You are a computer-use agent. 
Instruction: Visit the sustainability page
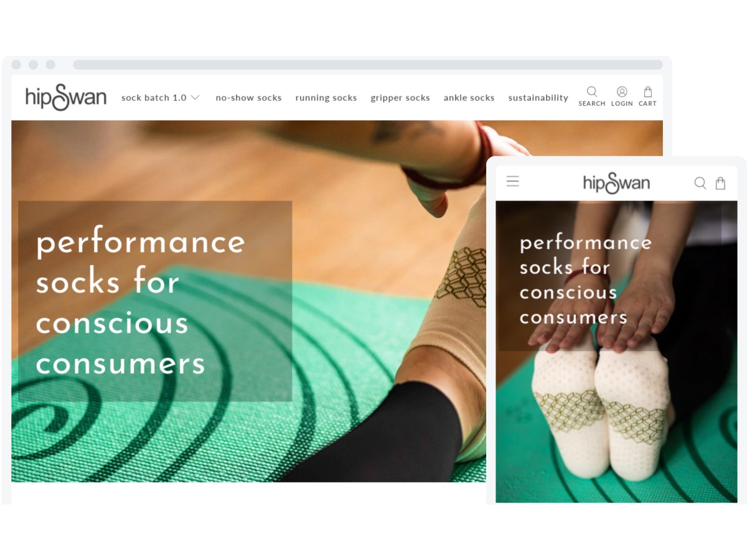538,98
